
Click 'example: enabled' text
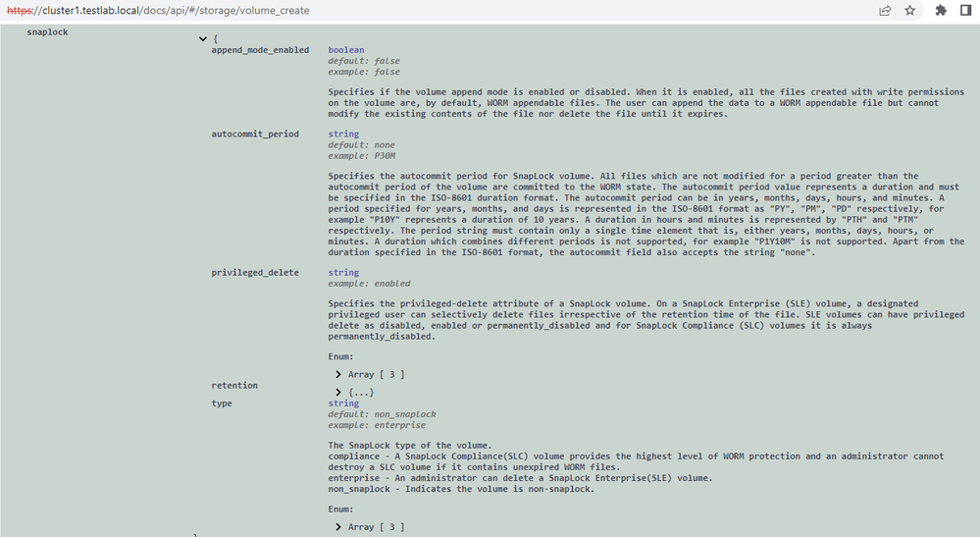tap(370, 283)
